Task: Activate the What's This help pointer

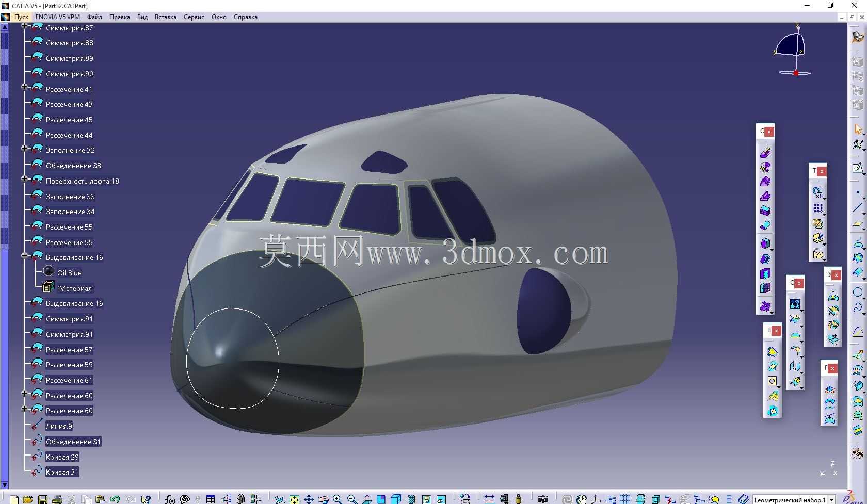Action: (x=146, y=499)
